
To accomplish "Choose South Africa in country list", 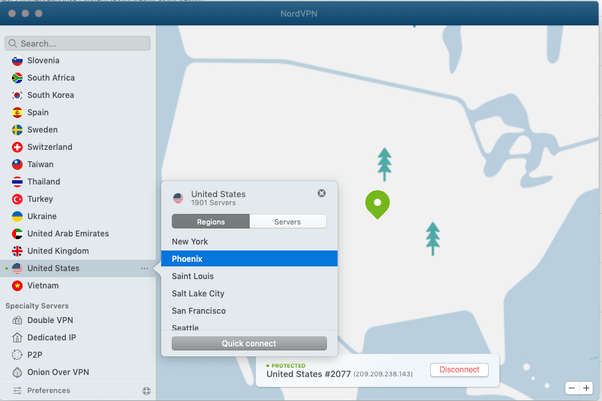I will (x=78, y=78).
